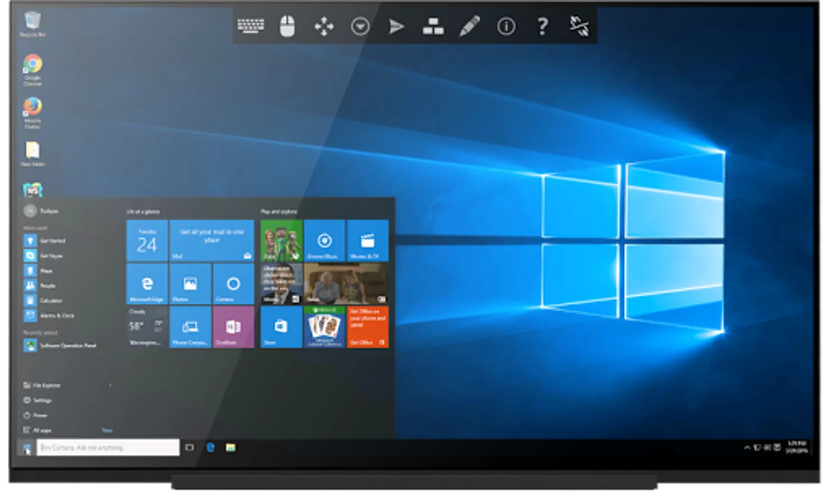Open the Store tile
The width and height of the screenshot is (832, 504).
point(282,327)
